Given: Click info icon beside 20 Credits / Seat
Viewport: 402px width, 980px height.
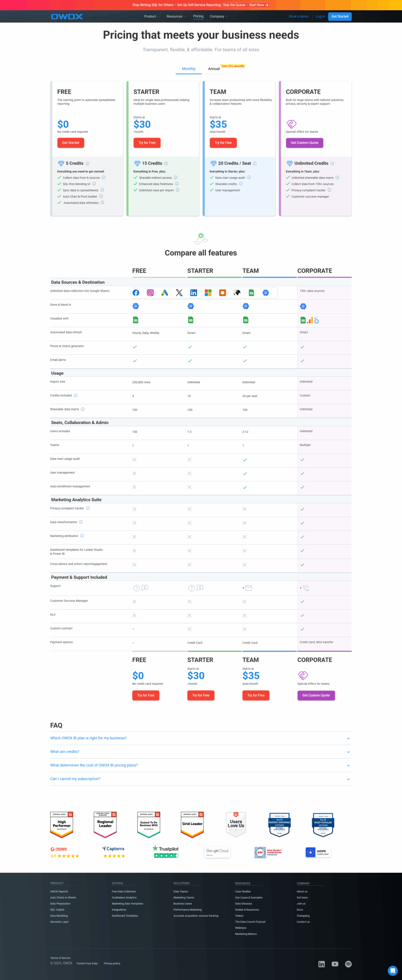Looking at the screenshot, I should (255, 163).
